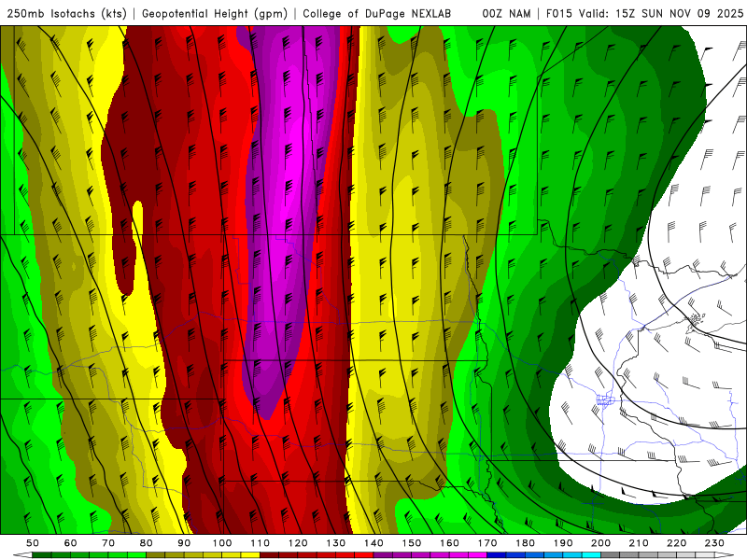
Task: Click the dark red swatch below 110
Action: click(x=269, y=555)
